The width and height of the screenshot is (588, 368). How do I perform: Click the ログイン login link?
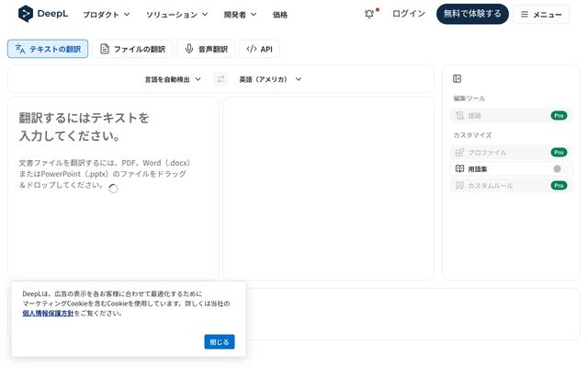pos(408,14)
